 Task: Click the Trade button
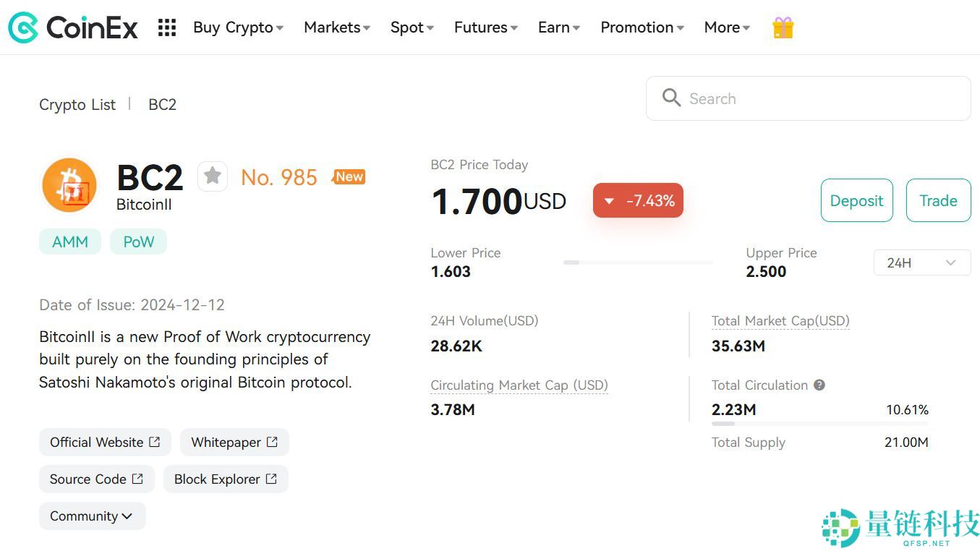coord(938,200)
